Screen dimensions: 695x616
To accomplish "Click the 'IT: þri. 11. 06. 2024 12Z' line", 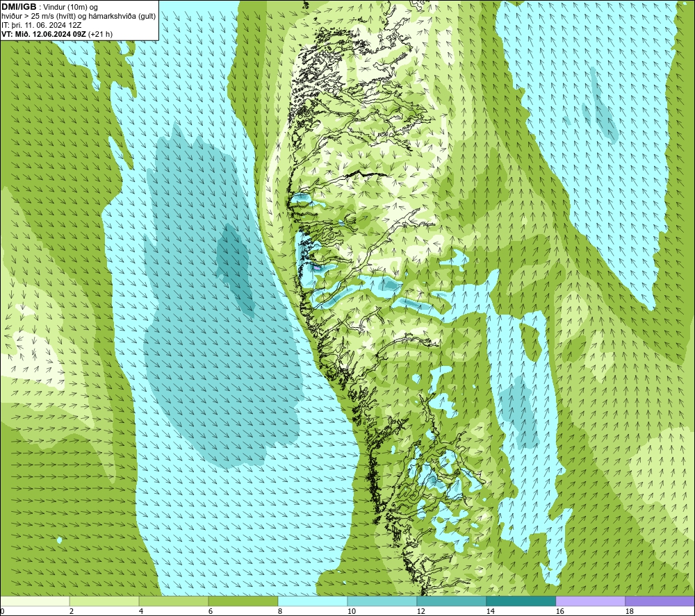I will [x=41, y=25].
